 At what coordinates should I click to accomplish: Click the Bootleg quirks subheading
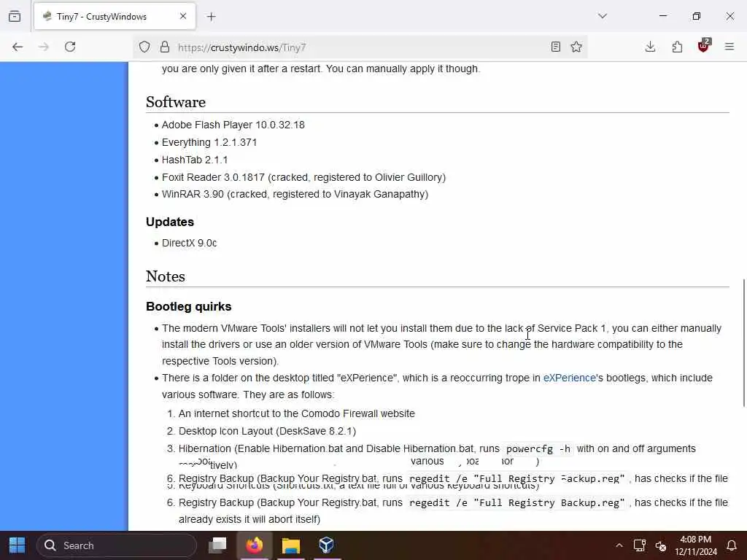tap(189, 306)
